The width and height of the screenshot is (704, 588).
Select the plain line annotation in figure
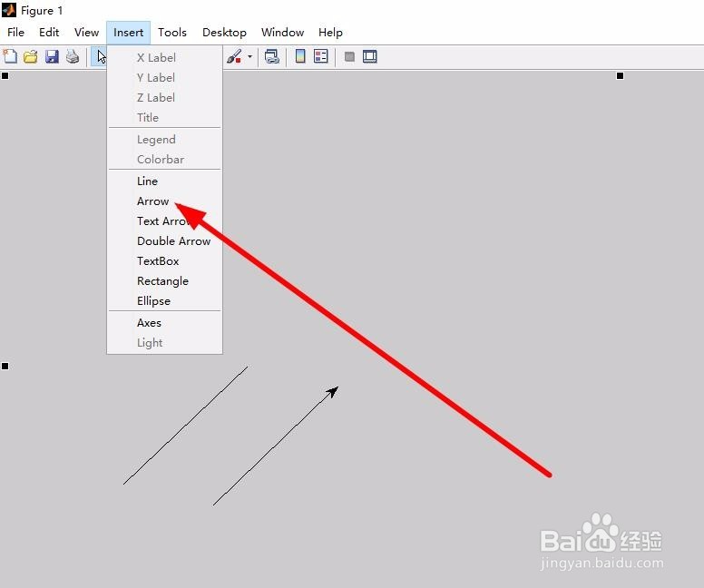[186, 425]
